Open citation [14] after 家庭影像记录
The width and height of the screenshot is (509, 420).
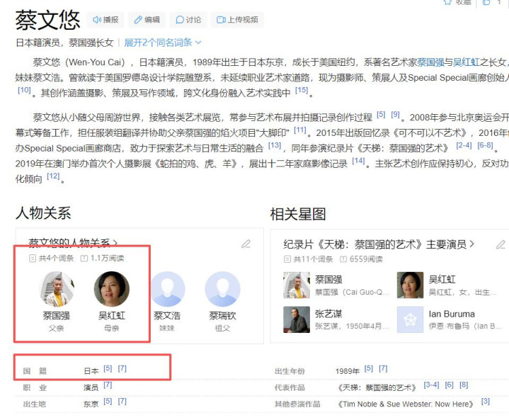tap(358, 161)
